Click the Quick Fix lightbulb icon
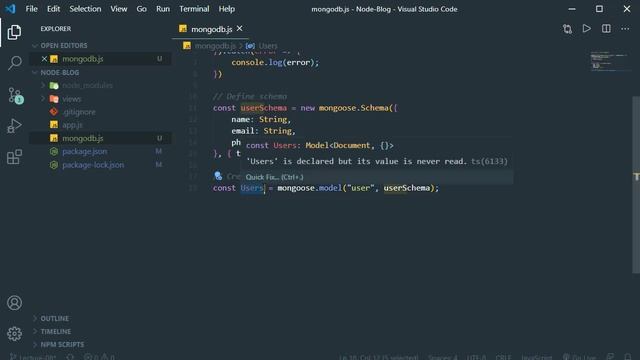640x360 pixels. click(218, 176)
